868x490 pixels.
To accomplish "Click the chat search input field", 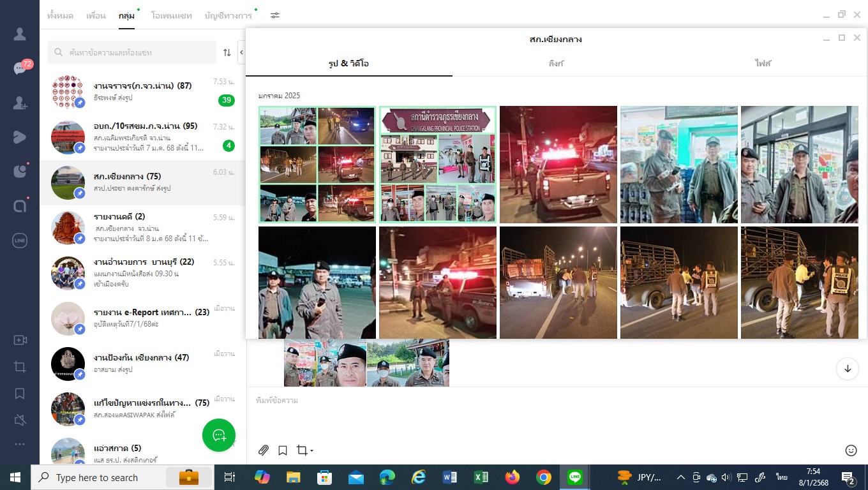I will click(137, 52).
